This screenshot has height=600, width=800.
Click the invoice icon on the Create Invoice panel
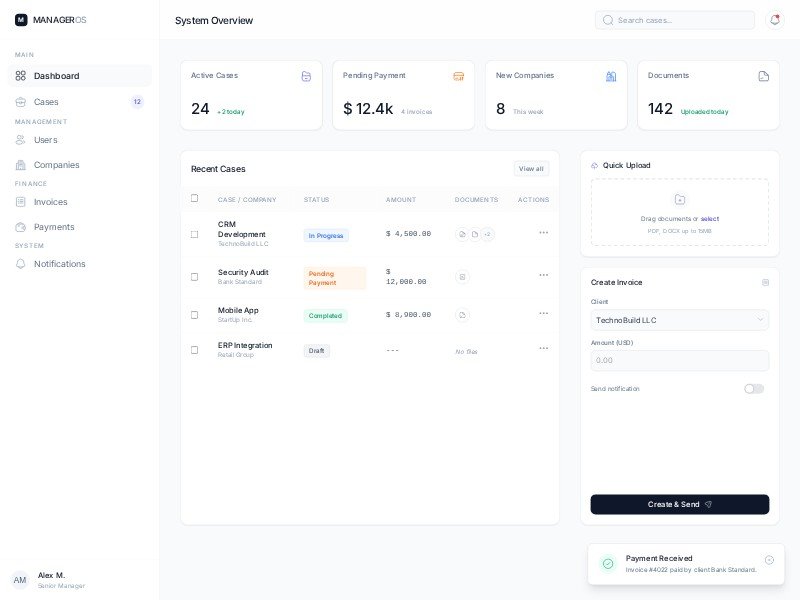pyautogui.click(x=765, y=282)
